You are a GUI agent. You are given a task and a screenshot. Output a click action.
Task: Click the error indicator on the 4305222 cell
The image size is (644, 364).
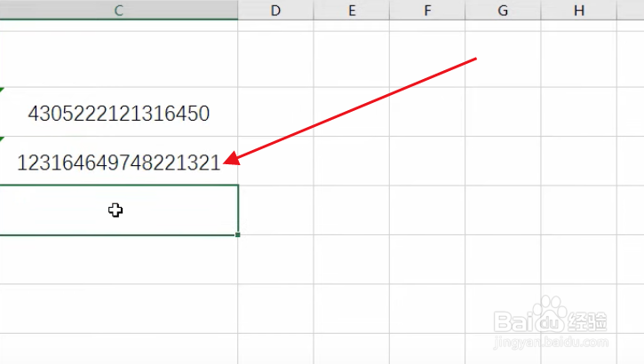2,90
